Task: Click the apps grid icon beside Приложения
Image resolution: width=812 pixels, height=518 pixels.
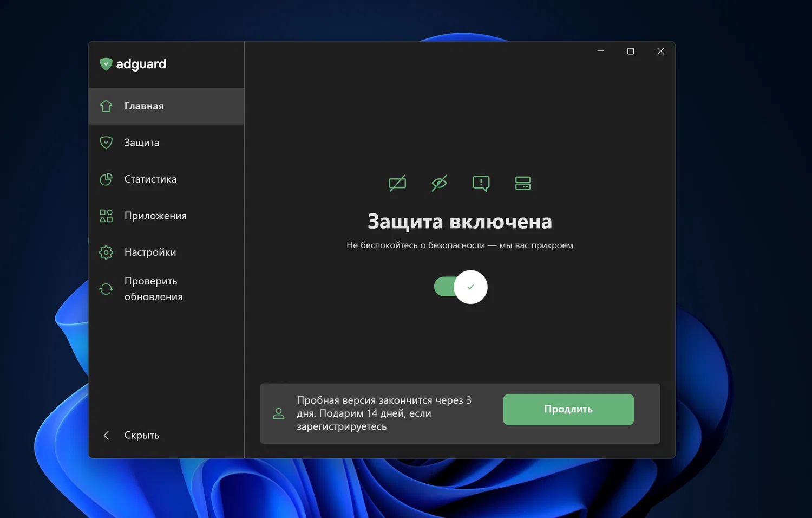Action: (x=106, y=216)
